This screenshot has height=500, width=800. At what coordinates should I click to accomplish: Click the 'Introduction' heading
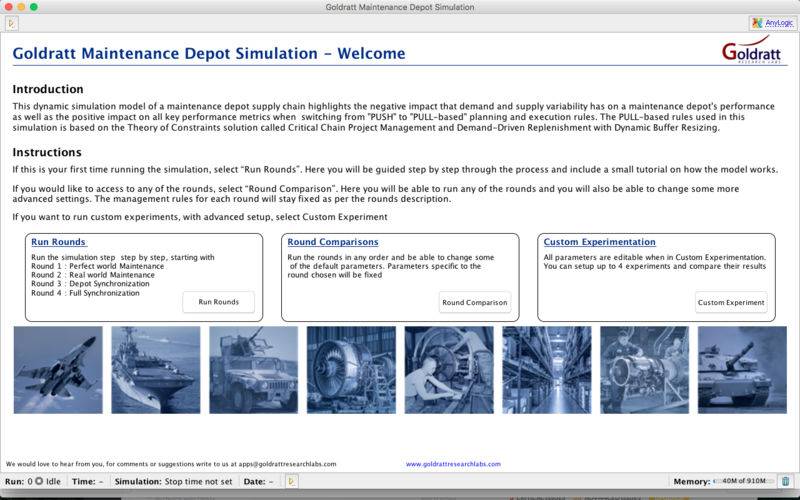click(48, 89)
